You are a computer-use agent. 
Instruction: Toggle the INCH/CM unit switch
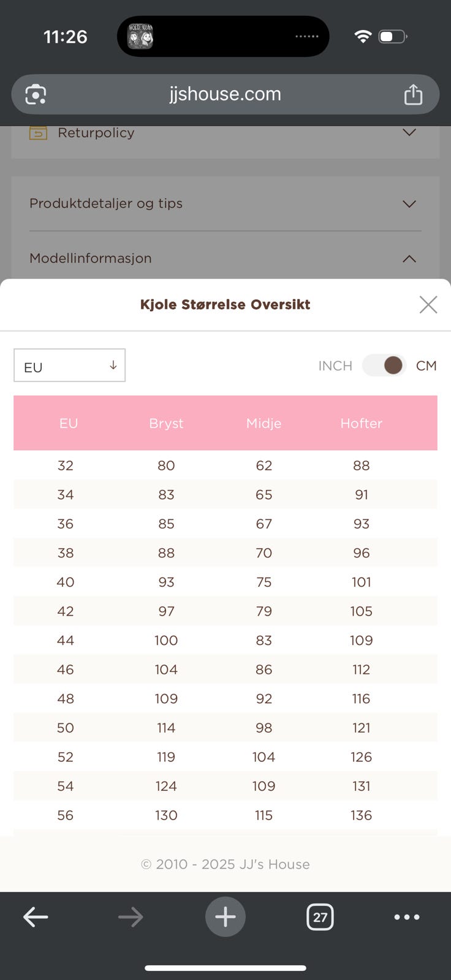click(384, 366)
